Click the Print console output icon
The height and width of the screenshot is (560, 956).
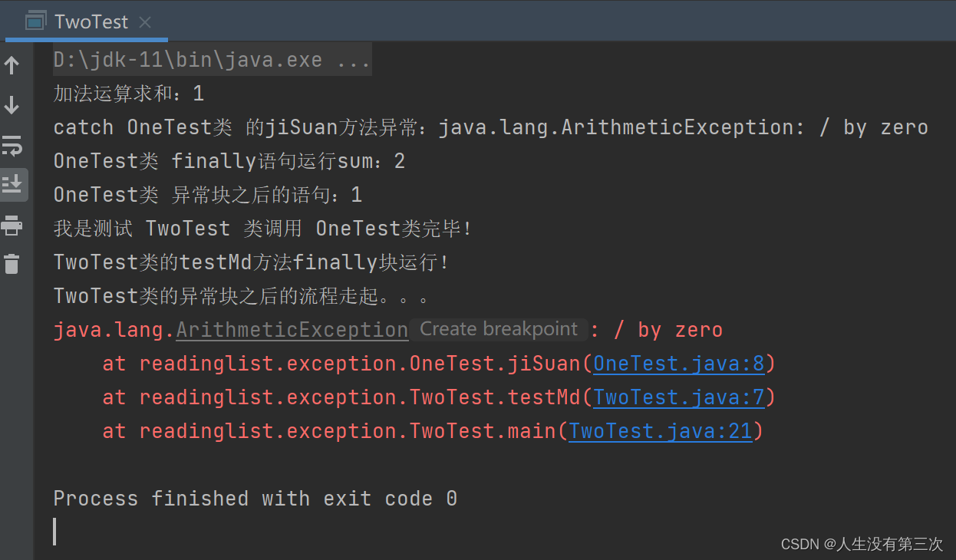pos(12,226)
